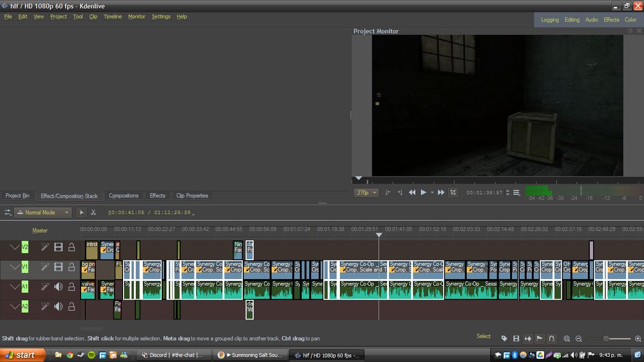Toggle video thumbnails filmstrip icon in status bar

[516, 339]
